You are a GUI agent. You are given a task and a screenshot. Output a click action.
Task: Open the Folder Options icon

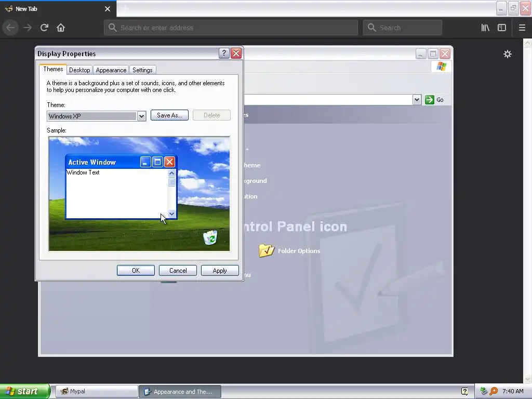(x=267, y=250)
